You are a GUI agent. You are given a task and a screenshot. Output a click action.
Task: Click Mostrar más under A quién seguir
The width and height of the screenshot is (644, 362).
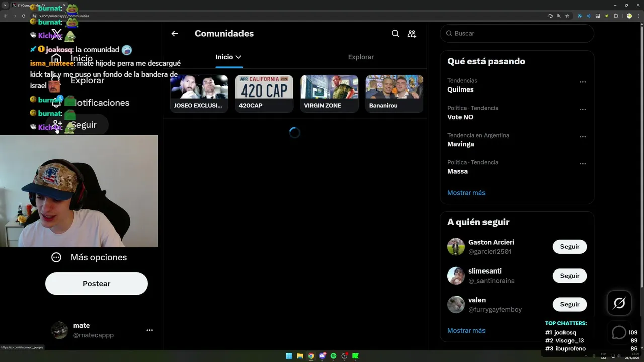coord(466,330)
